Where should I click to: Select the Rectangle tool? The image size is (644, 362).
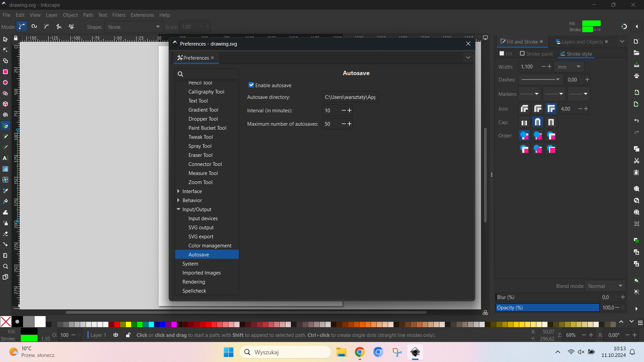[x=5, y=72]
